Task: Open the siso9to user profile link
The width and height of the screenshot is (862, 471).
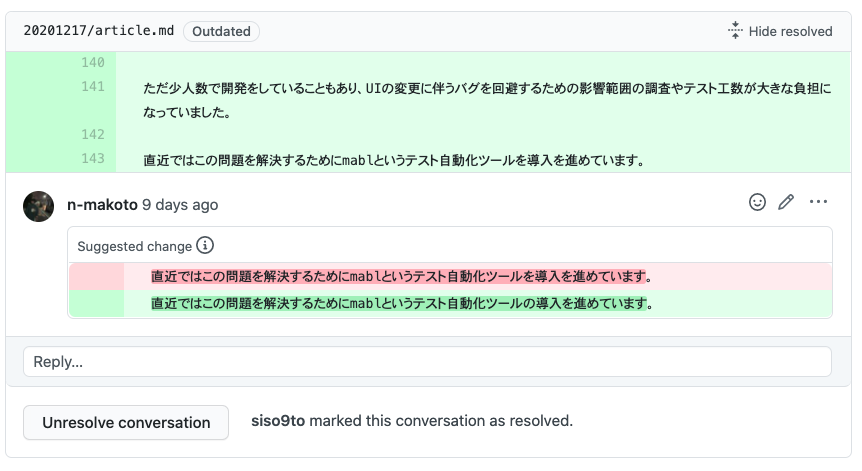Action: tap(278, 421)
